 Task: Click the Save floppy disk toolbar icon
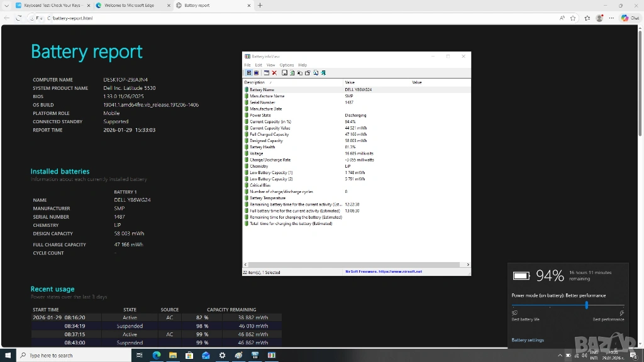click(x=284, y=73)
